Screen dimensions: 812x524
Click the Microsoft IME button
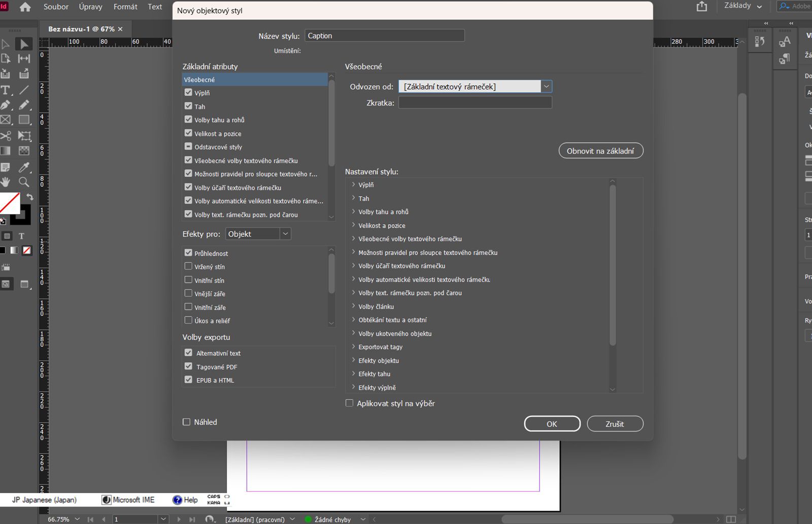[128, 500]
